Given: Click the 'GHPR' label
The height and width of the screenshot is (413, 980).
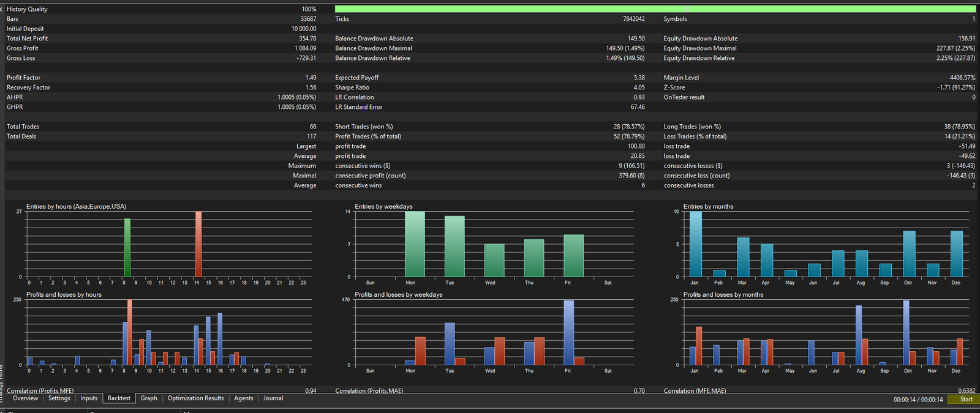Looking at the screenshot, I should pos(15,107).
